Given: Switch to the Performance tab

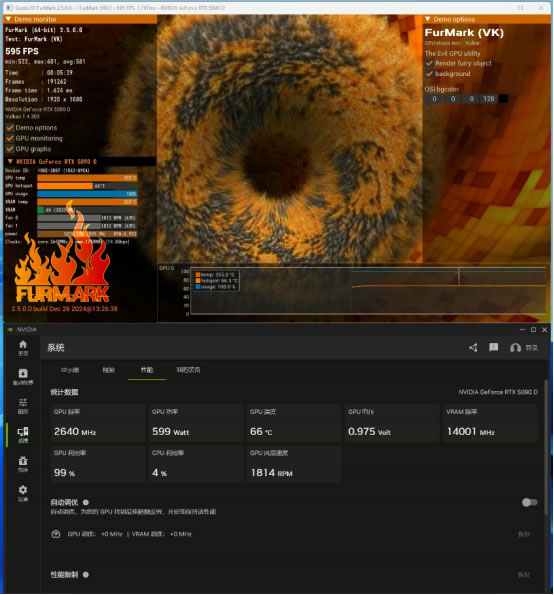Looking at the screenshot, I should 147,370.
